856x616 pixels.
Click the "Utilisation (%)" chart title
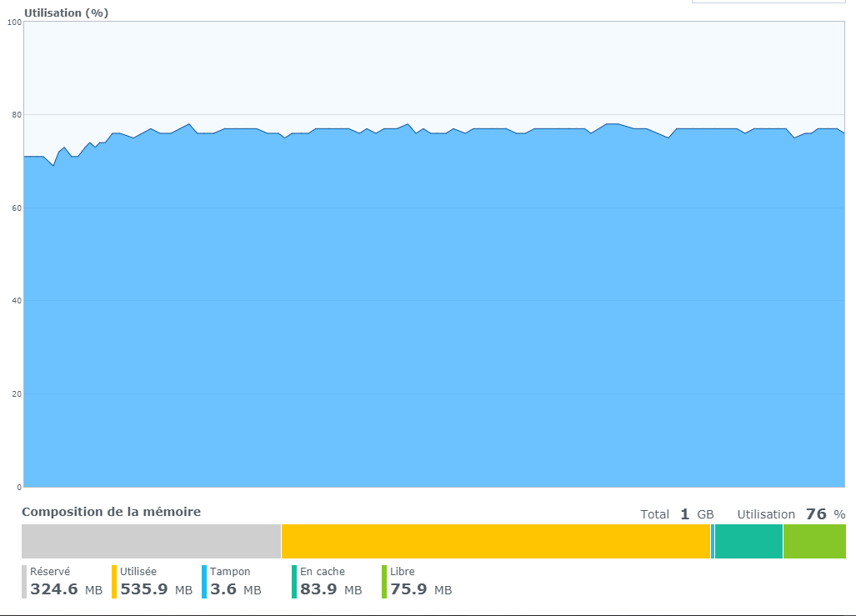pyautogui.click(x=66, y=13)
